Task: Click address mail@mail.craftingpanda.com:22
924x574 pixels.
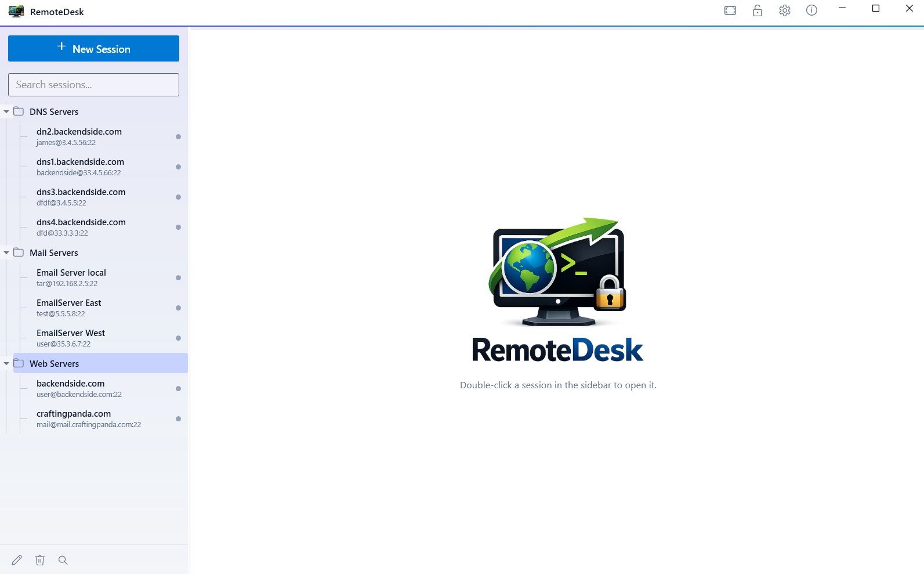Action: pos(89,425)
